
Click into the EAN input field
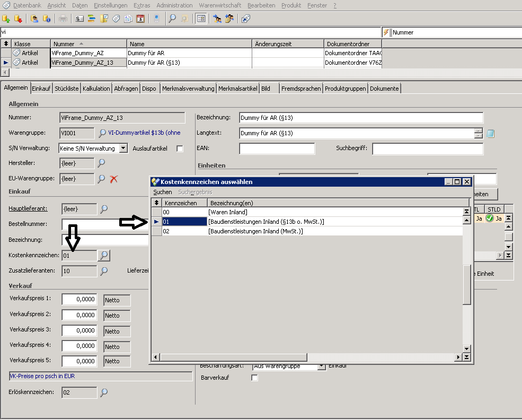point(277,148)
